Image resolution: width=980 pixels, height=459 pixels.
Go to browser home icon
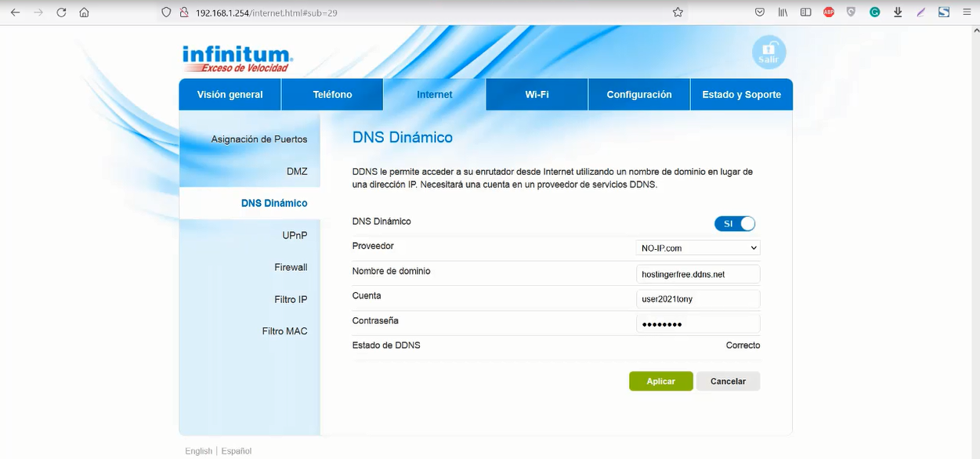[x=84, y=13]
